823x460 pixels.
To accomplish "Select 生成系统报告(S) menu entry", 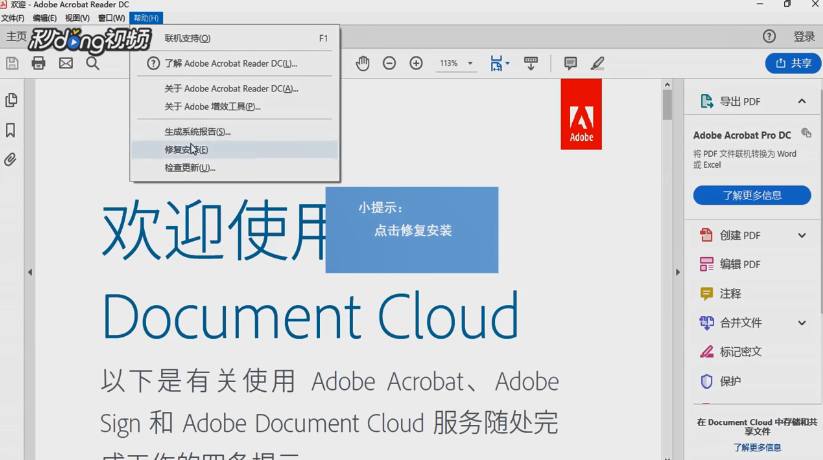I will pos(235,132).
